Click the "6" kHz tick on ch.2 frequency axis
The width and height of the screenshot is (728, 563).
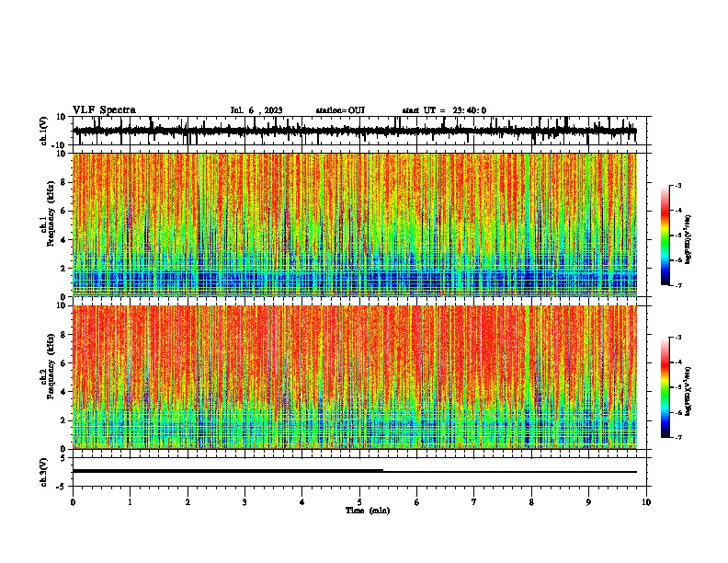pos(64,363)
